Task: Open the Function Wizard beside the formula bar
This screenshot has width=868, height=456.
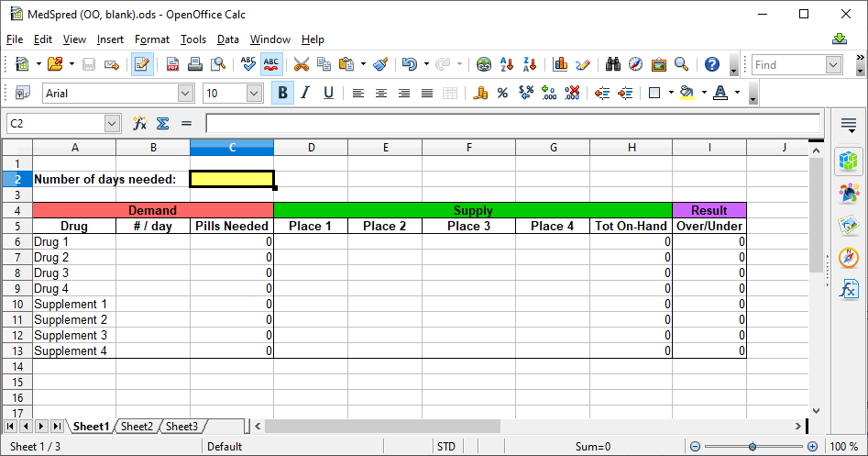Action: point(139,123)
